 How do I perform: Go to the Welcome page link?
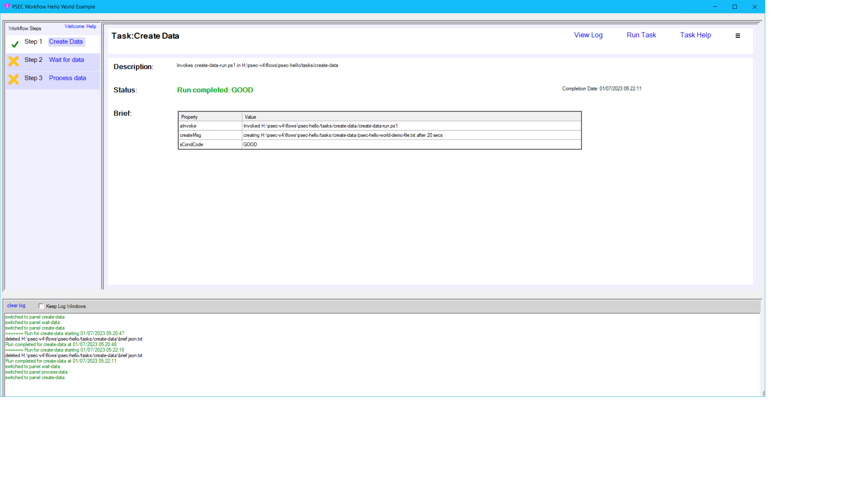point(74,26)
